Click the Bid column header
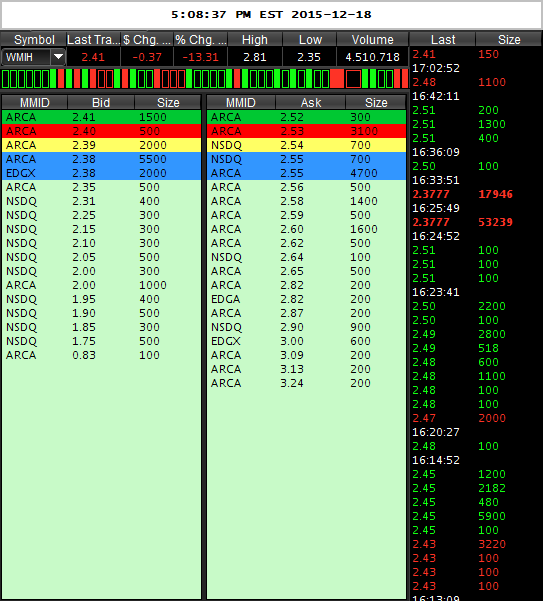 (x=101, y=102)
